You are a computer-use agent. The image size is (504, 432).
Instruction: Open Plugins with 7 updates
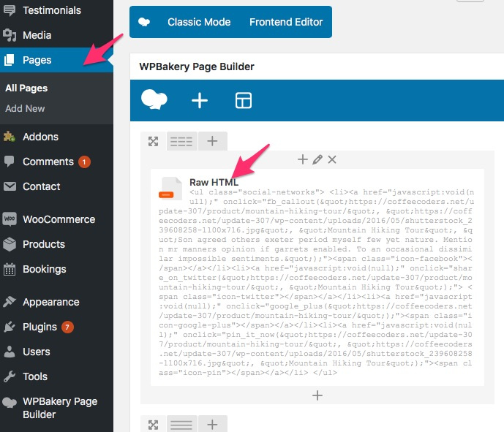pos(40,327)
